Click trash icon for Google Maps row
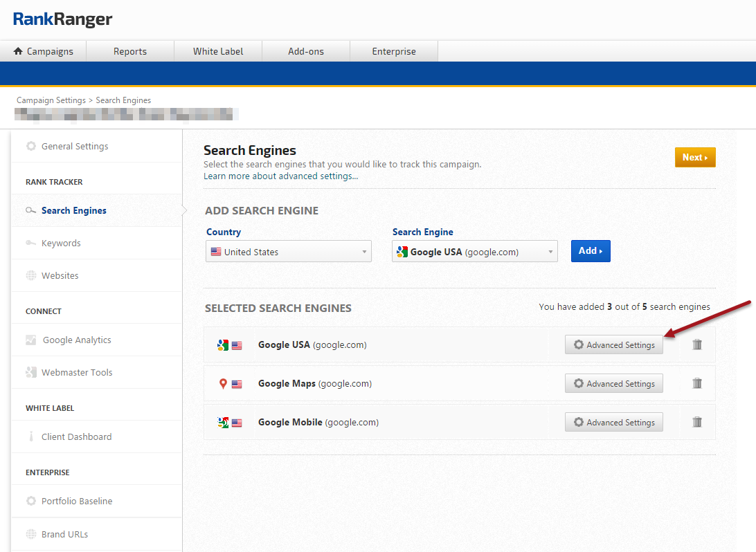Viewport: 756px width, 552px height. pyautogui.click(x=697, y=383)
